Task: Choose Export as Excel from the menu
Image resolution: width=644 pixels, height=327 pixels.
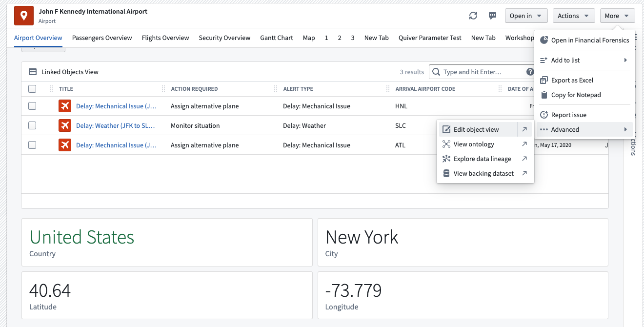Action: [585, 80]
